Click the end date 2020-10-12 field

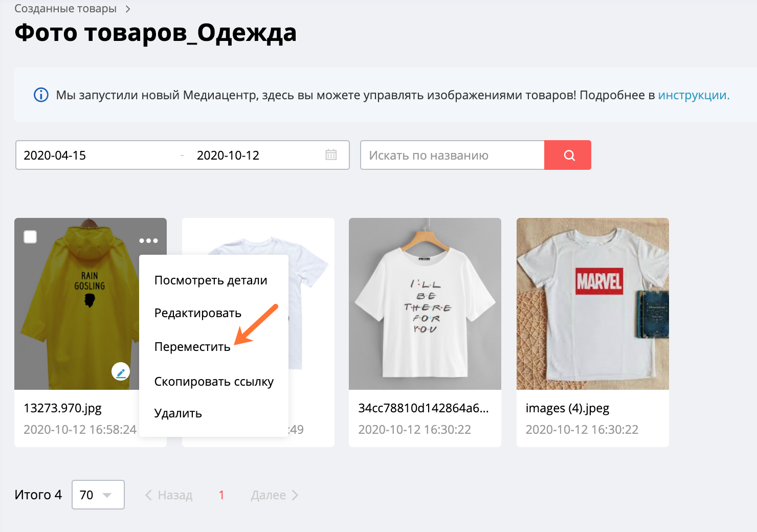point(228,156)
